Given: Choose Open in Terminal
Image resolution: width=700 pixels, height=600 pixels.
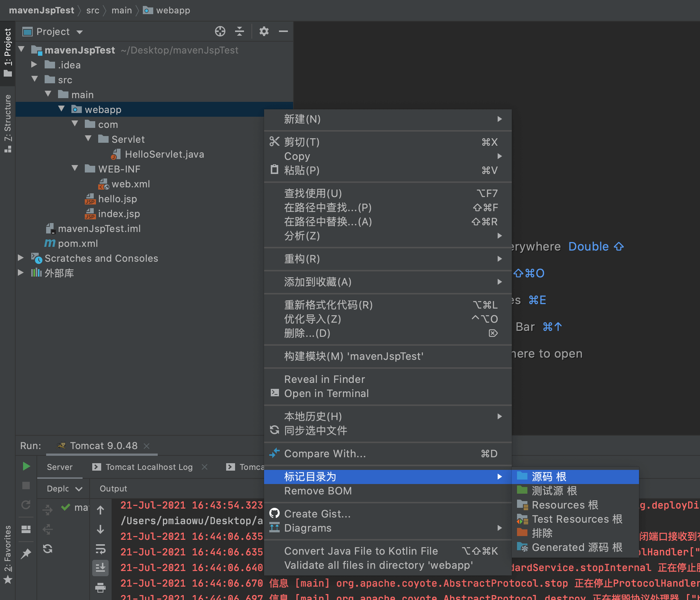Looking at the screenshot, I should point(388,393).
